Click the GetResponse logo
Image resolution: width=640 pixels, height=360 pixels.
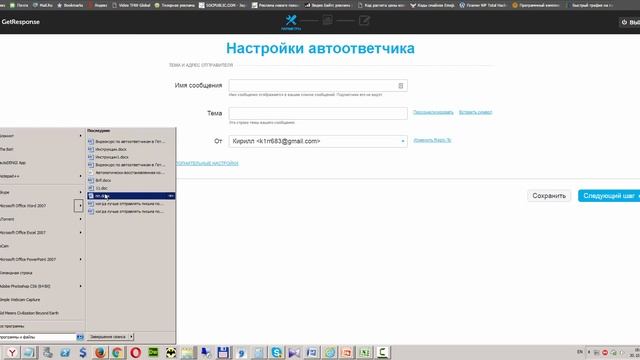(20, 22)
